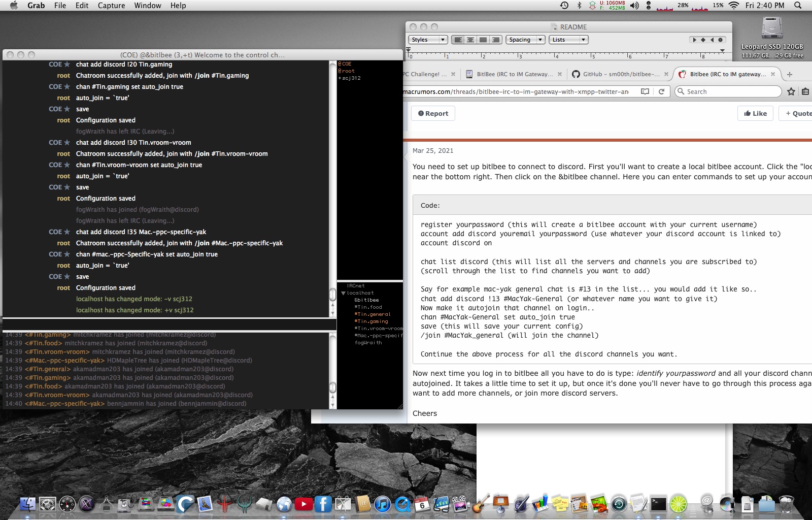The width and height of the screenshot is (812, 520).
Task: Open the Dashboard gauge icon in Dock
Action: point(67,504)
